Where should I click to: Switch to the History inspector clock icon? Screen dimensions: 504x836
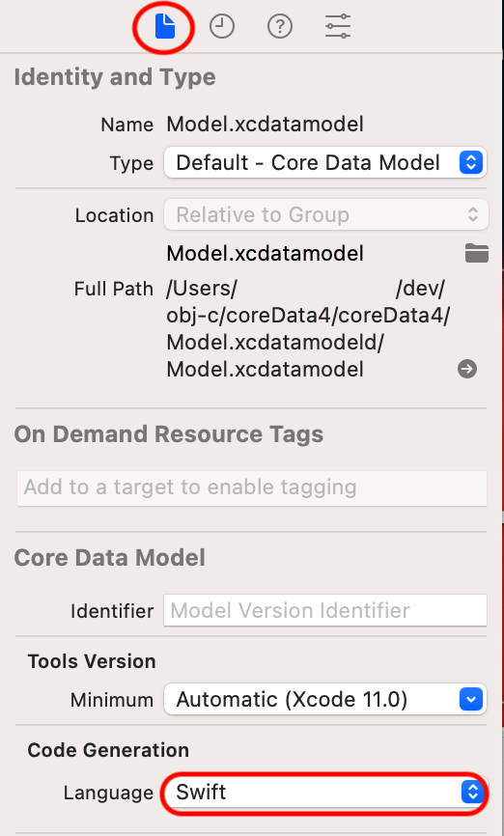[222, 26]
